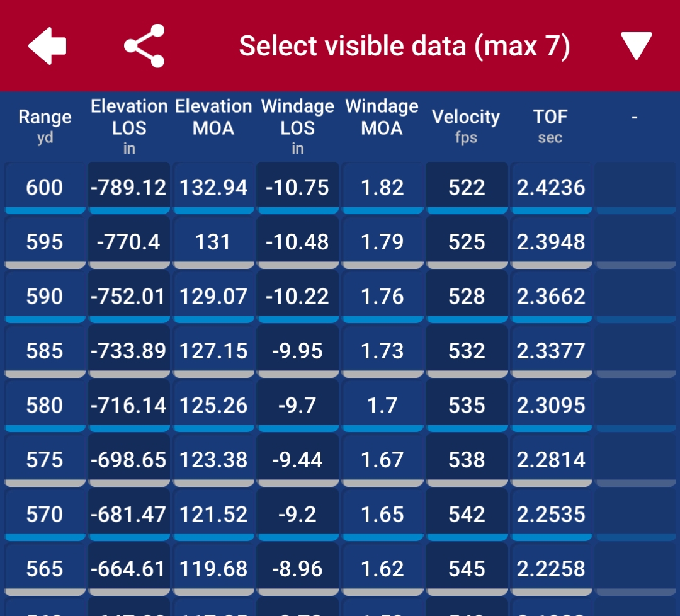Tap elevation LOS value -770.4
The image size is (680, 616).
(x=129, y=242)
